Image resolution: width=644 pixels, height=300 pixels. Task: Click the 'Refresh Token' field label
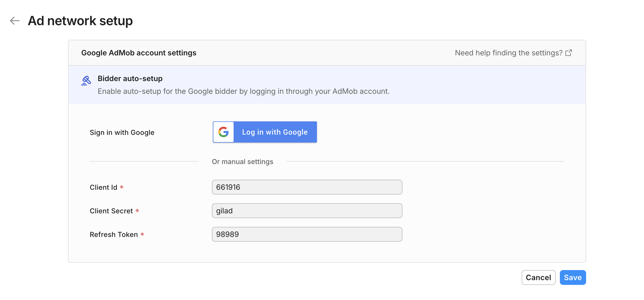click(114, 235)
